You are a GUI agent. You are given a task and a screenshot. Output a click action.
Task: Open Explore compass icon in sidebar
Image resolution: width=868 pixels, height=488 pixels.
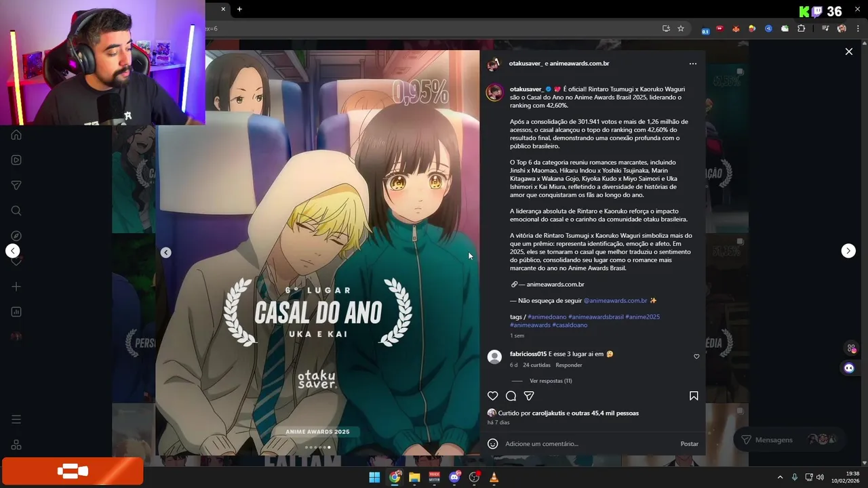click(16, 236)
